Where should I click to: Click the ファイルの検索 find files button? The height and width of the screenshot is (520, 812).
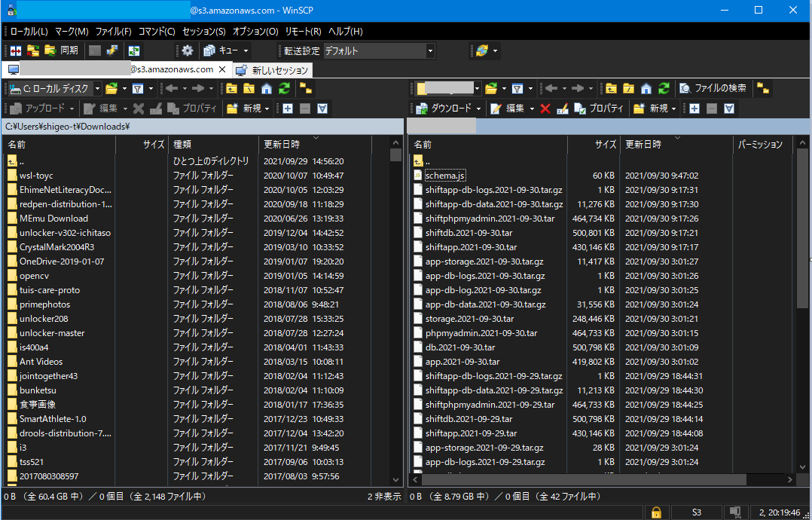pos(713,88)
